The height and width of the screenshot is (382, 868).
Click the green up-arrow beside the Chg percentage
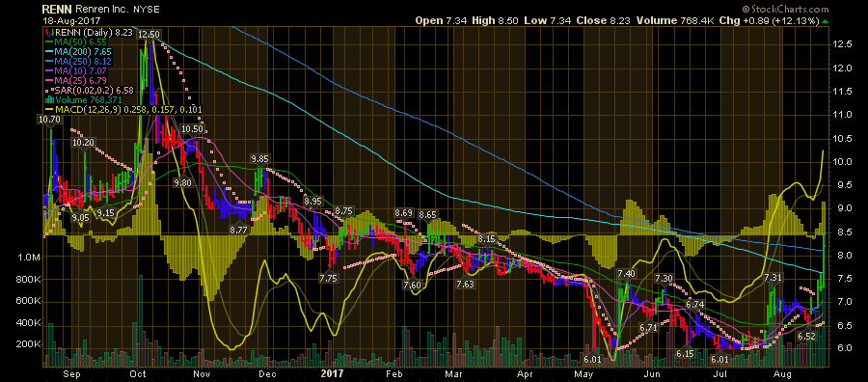826,20
